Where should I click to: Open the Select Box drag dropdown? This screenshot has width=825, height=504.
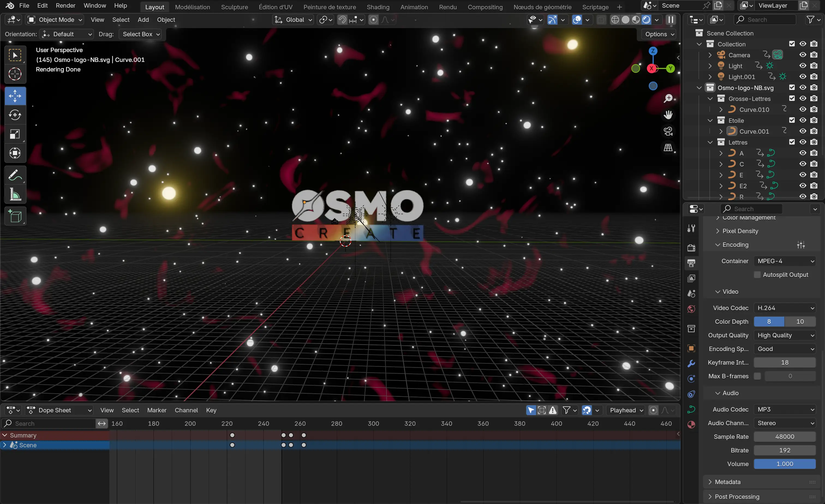pos(140,34)
